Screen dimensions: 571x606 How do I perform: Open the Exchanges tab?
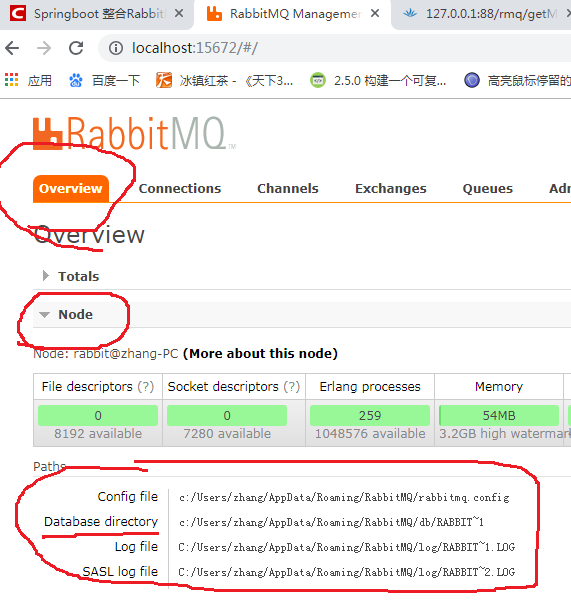(x=390, y=189)
